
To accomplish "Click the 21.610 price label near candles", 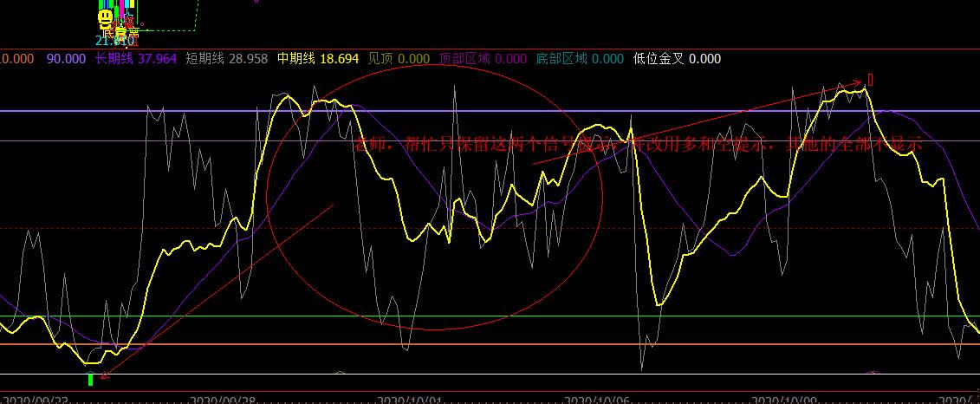I will pos(114,41).
